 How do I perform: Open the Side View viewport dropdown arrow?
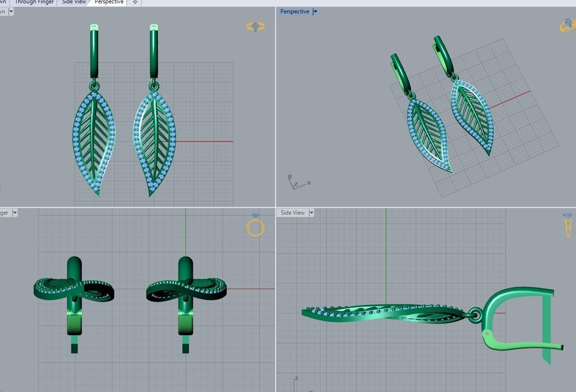click(311, 213)
